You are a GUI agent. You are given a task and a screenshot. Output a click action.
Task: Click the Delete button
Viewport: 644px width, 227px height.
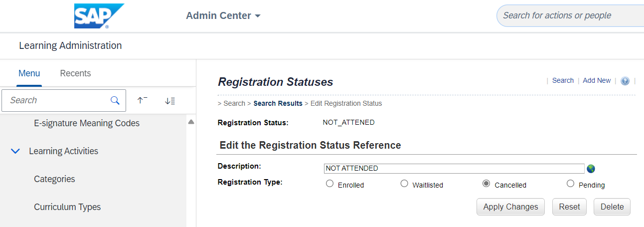click(612, 207)
